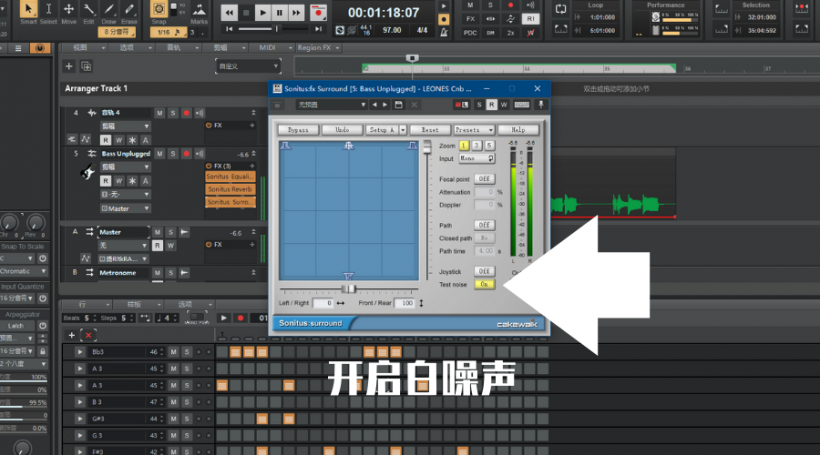Click Undo in Sonitus Surround
The width and height of the screenshot is (820, 455).
pyautogui.click(x=342, y=130)
